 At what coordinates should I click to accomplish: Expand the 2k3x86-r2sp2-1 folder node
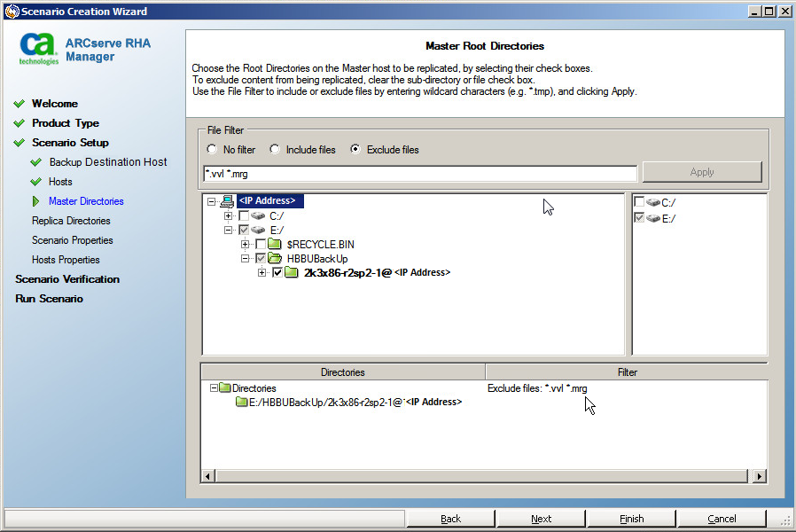261,273
